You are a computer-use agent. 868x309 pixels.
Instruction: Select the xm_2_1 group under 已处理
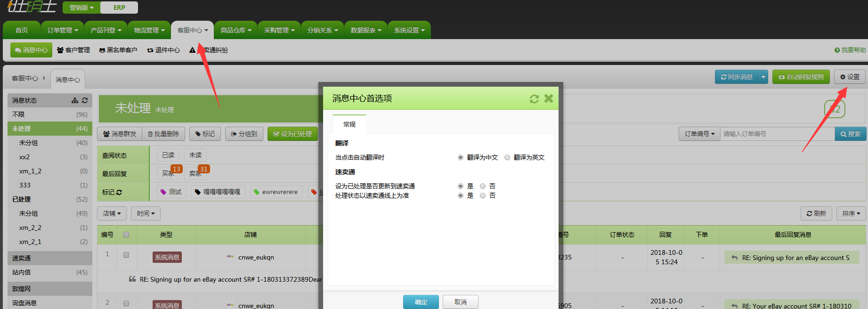[50, 242]
